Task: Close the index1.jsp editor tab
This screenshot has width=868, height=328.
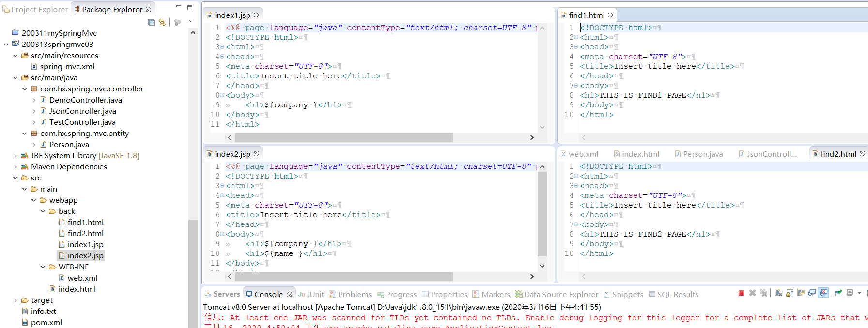Action: [x=257, y=15]
